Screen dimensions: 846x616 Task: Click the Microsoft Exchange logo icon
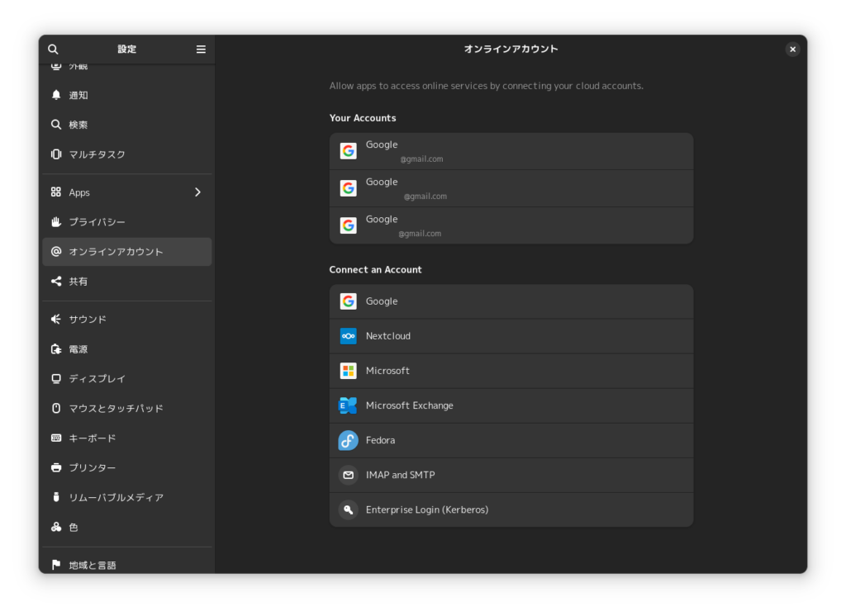tap(348, 405)
